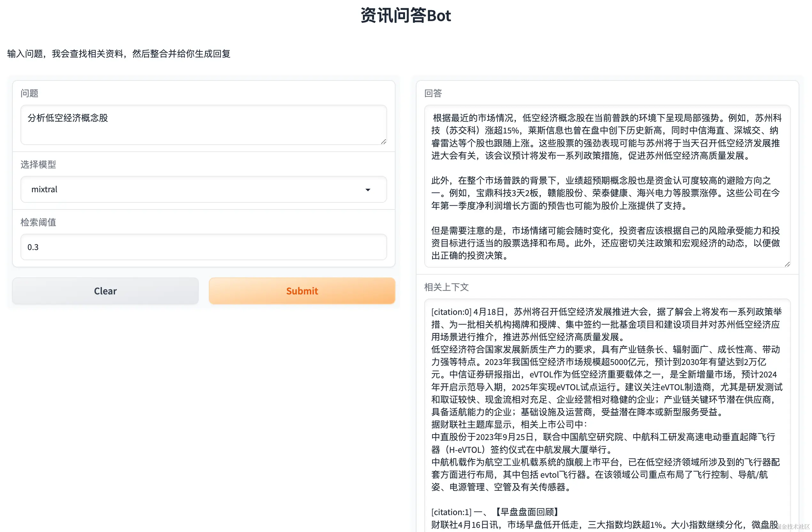Click the Submit button
This screenshot has height=532, width=812.
point(302,291)
